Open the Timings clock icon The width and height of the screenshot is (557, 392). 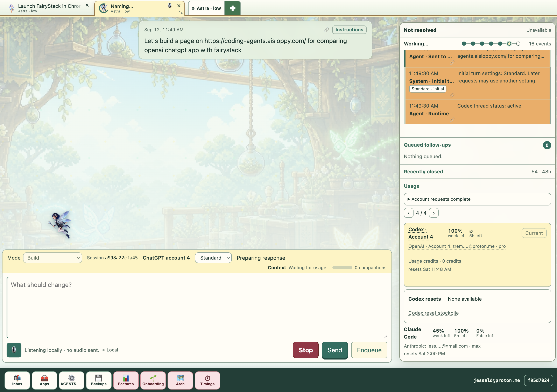[207, 380]
